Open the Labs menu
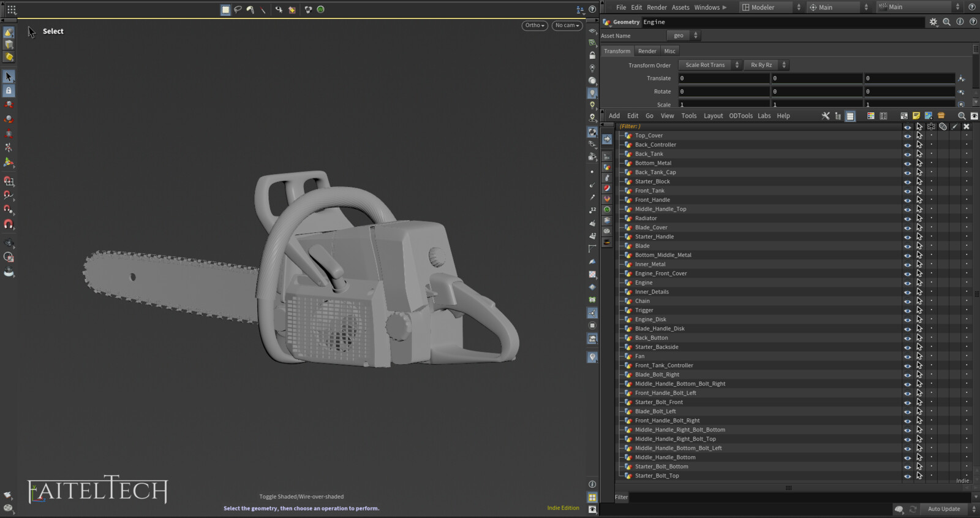 click(764, 115)
